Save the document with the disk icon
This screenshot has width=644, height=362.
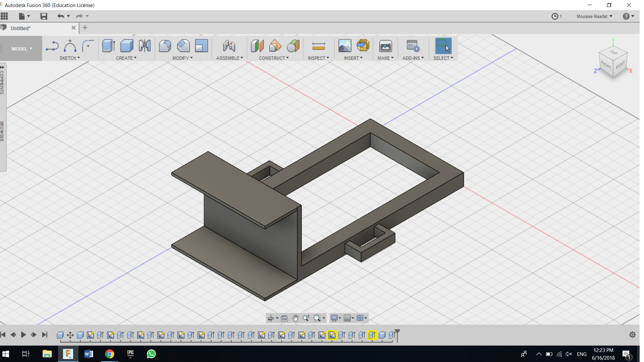[x=44, y=16]
